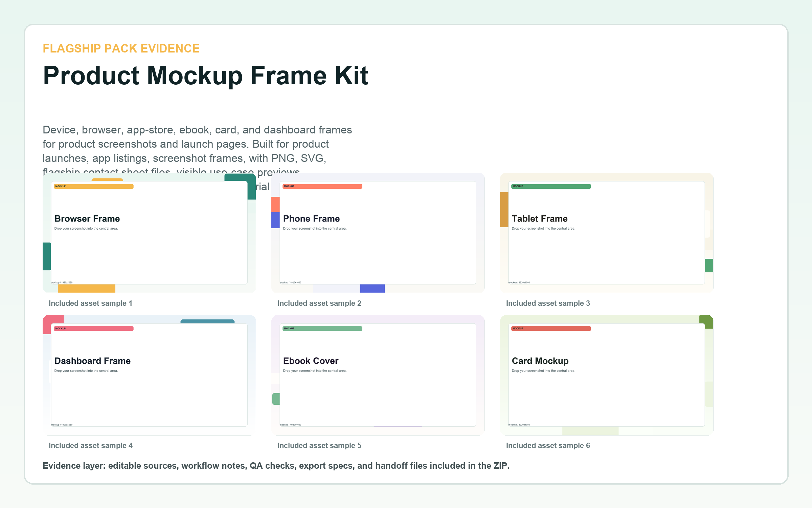Open the Card Mockup sample thumbnail
Image resolution: width=812 pixels, height=508 pixels.
[x=607, y=375]
